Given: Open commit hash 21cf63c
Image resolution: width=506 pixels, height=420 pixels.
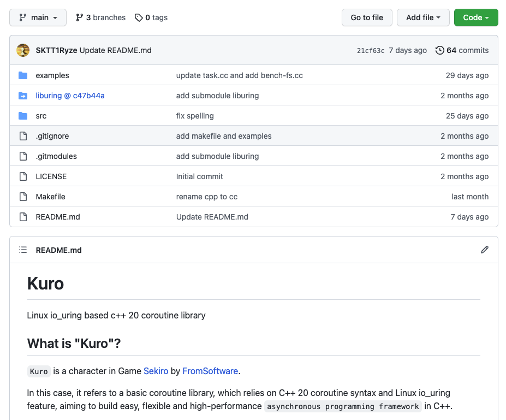Looking at the screenshot, I should point(371,50).
